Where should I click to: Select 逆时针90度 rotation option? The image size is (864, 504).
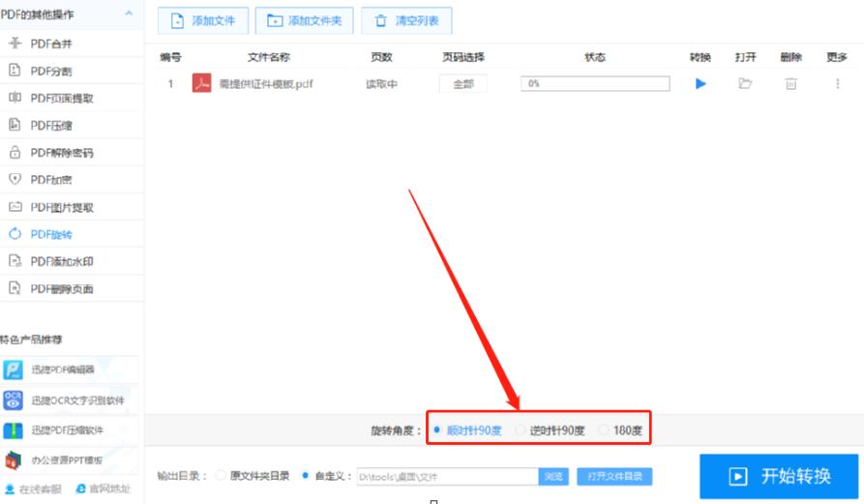[550, 430]
